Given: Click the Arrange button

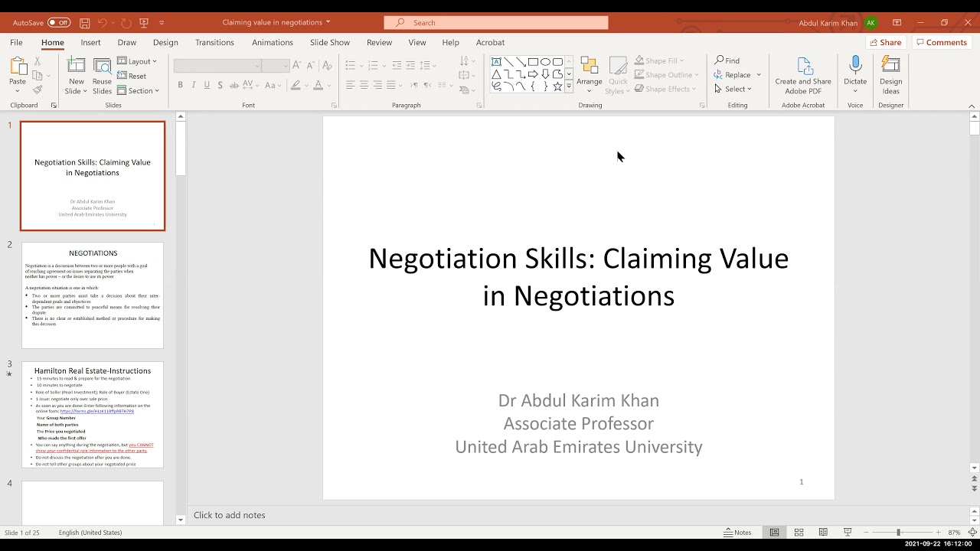Looking at the screenshot, I should coord(589,74).
